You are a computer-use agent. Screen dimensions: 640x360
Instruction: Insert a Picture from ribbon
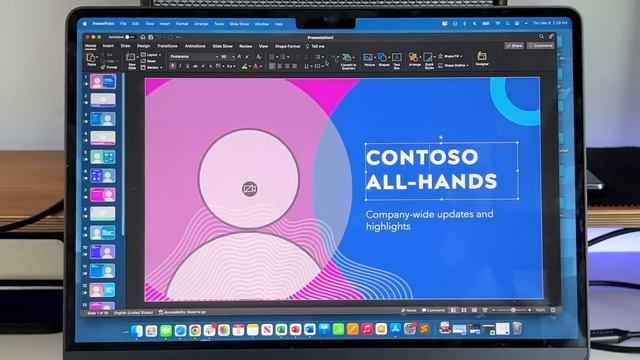click(x=369, y=60)
